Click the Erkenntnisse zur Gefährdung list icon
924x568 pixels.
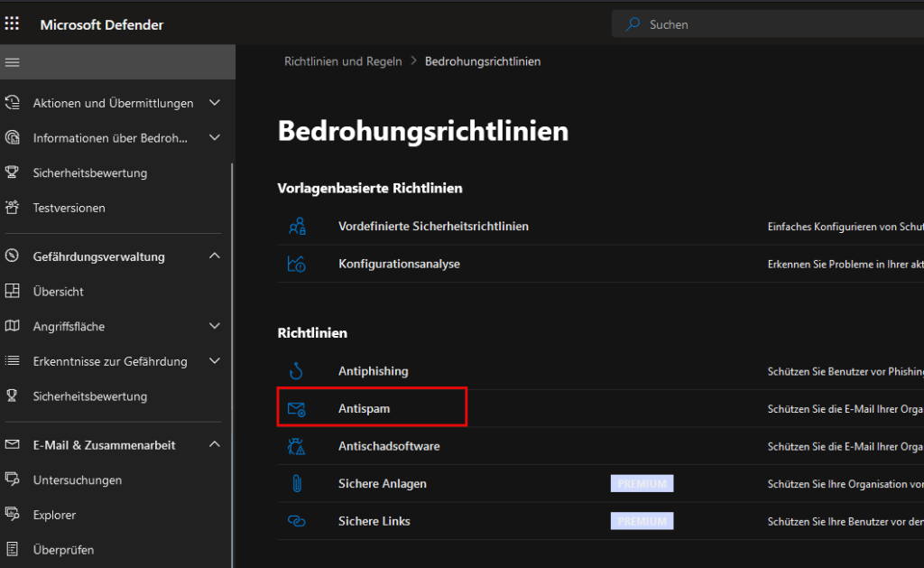point(12,360)
